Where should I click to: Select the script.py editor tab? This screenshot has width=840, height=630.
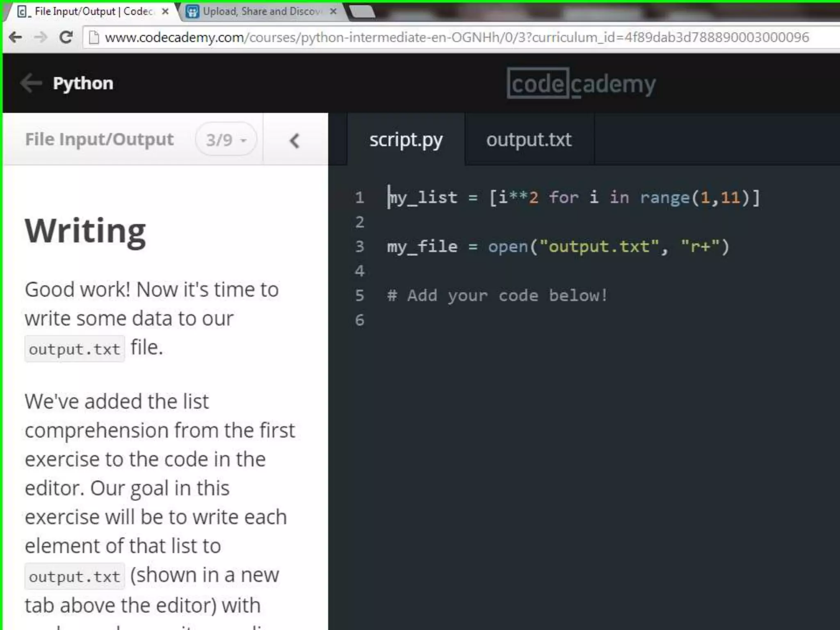[406, 139]
